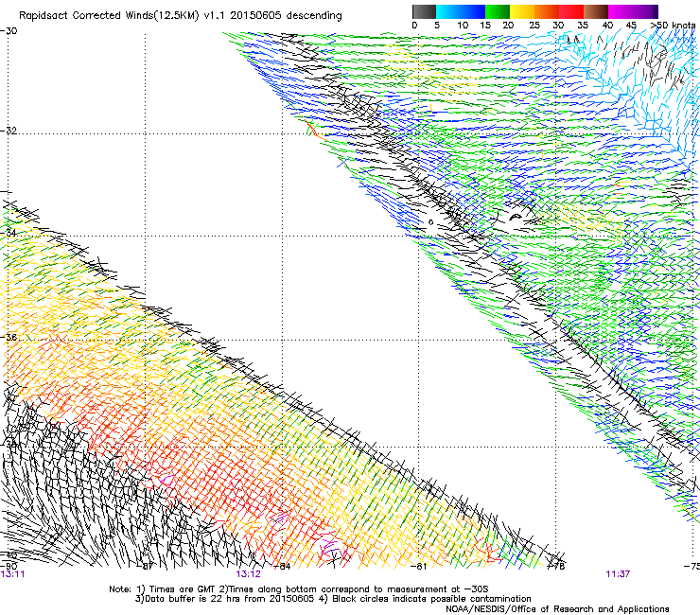The image size is (700, 615).
Task: Click the -84 longitude axis label
Action: click(283, 566)
